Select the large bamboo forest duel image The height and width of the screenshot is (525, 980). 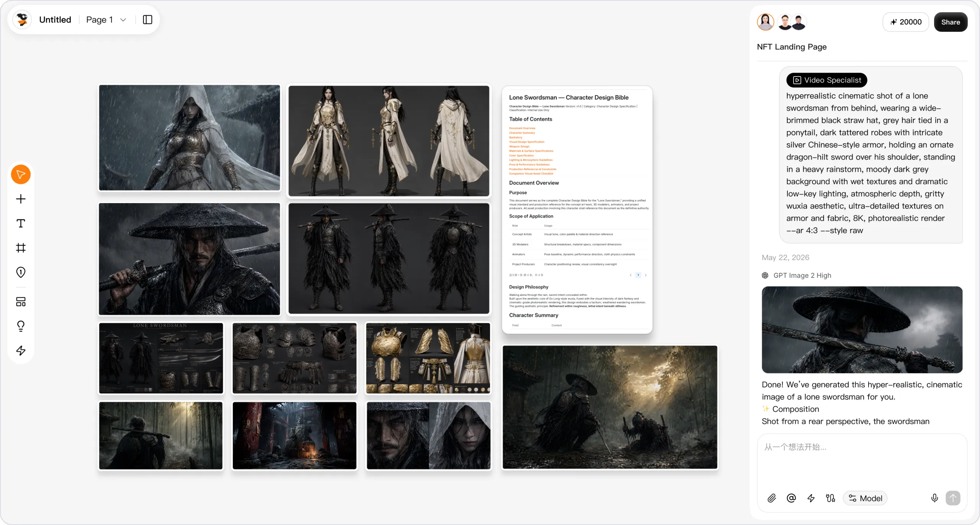click(610, 407)
